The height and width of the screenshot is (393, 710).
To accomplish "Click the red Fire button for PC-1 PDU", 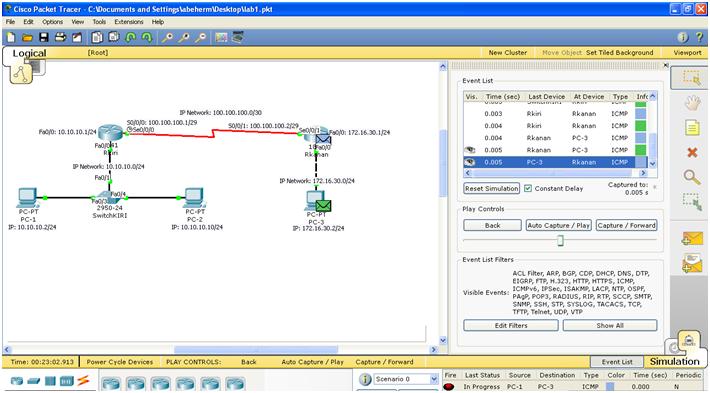I will 449,387.
